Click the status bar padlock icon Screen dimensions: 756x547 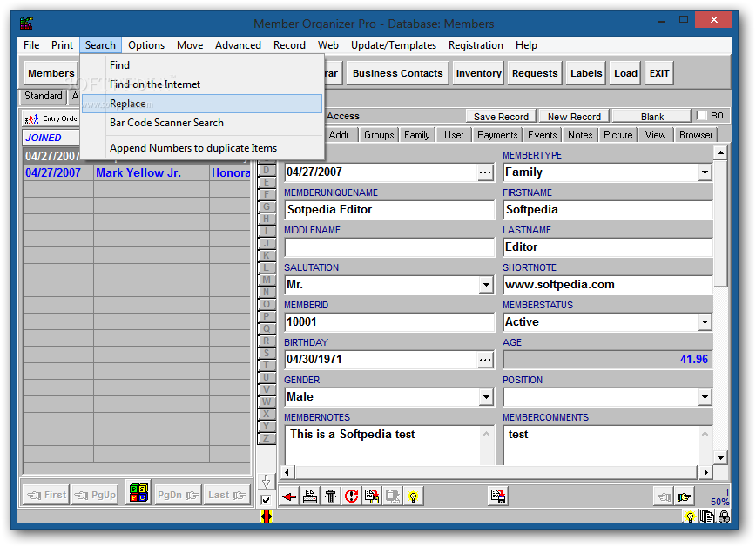(x=724, y=517)
